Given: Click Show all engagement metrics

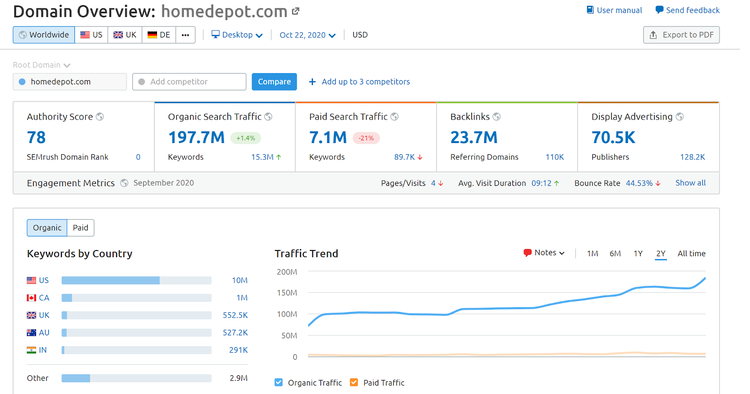Looking at the screenshot, I should tap(690, 183).
